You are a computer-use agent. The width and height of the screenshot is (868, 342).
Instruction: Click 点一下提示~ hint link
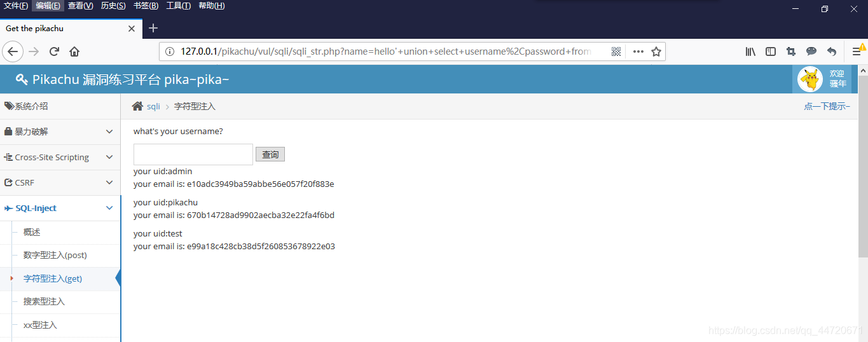827,106
